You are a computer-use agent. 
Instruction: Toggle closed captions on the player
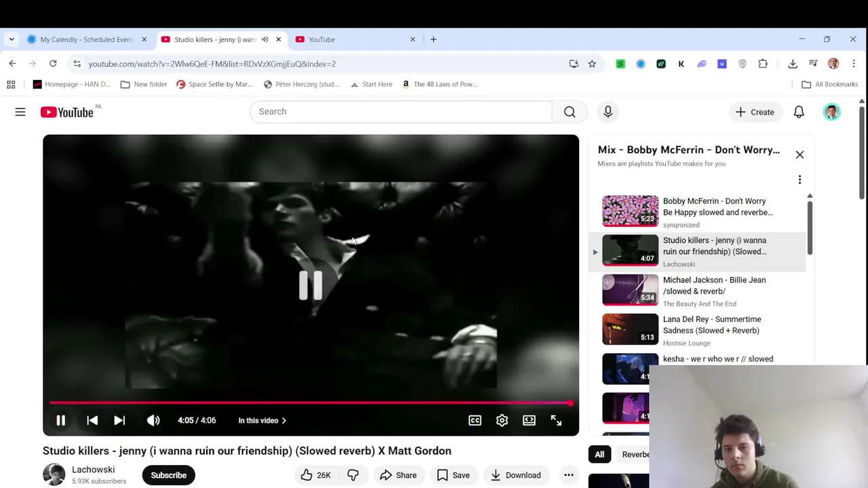[475, 420]
